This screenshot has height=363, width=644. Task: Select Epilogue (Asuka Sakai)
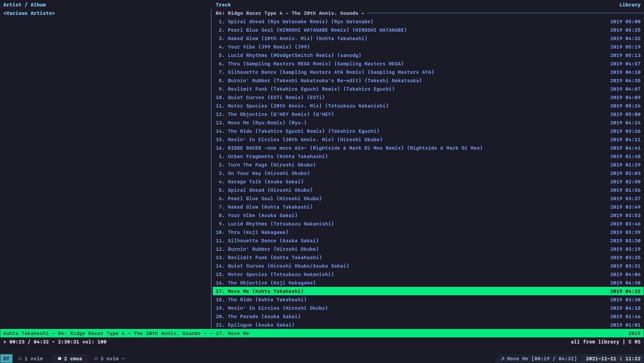point(428,325)
